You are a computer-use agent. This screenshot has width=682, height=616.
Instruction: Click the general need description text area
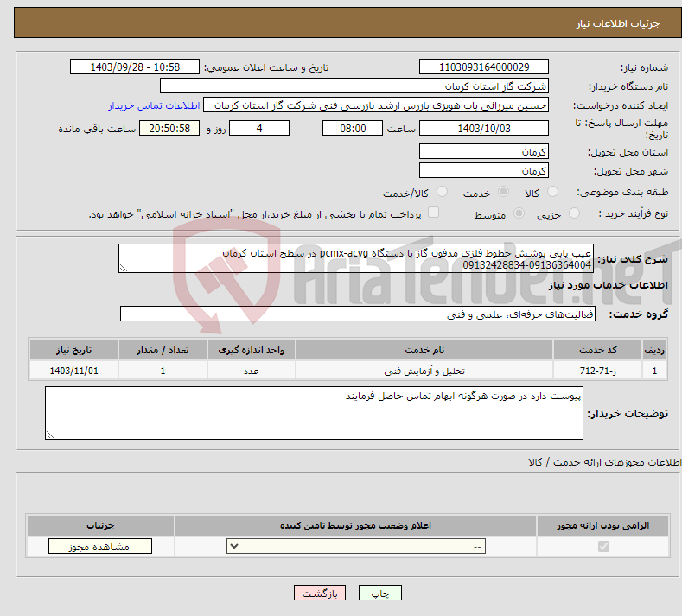tap(356, 258)
